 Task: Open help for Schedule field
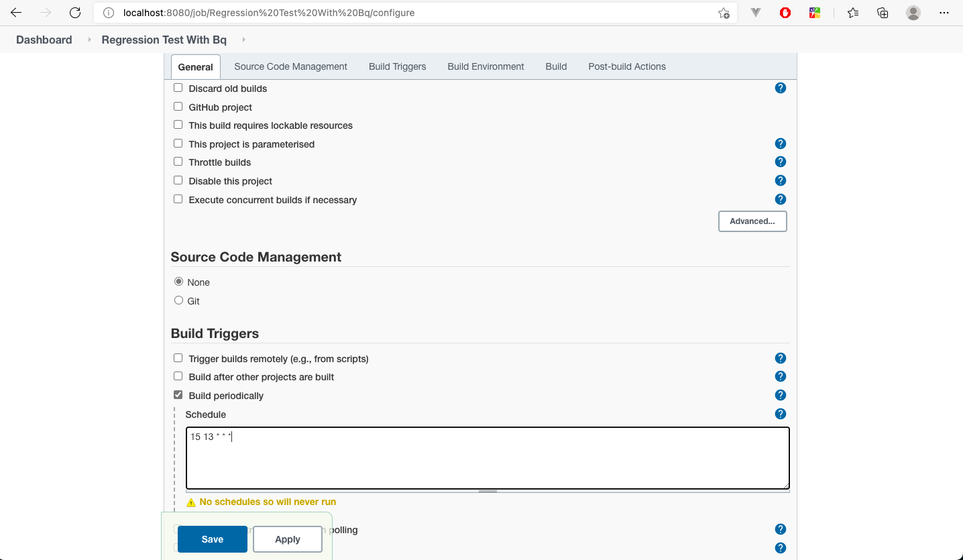point(781,414)
